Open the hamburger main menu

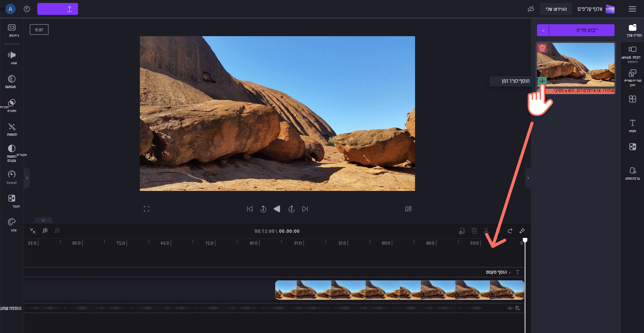(x=632, y=9)
